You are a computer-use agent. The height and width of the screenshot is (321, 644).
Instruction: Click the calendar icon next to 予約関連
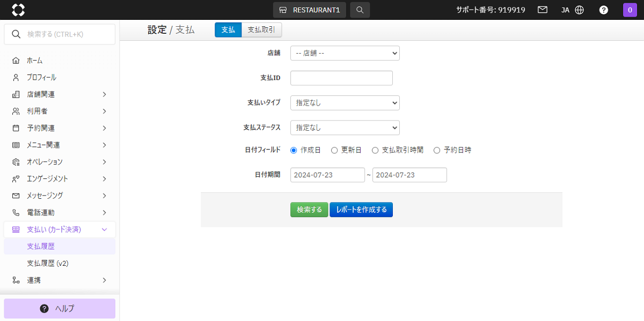click(x=16, y=128)
